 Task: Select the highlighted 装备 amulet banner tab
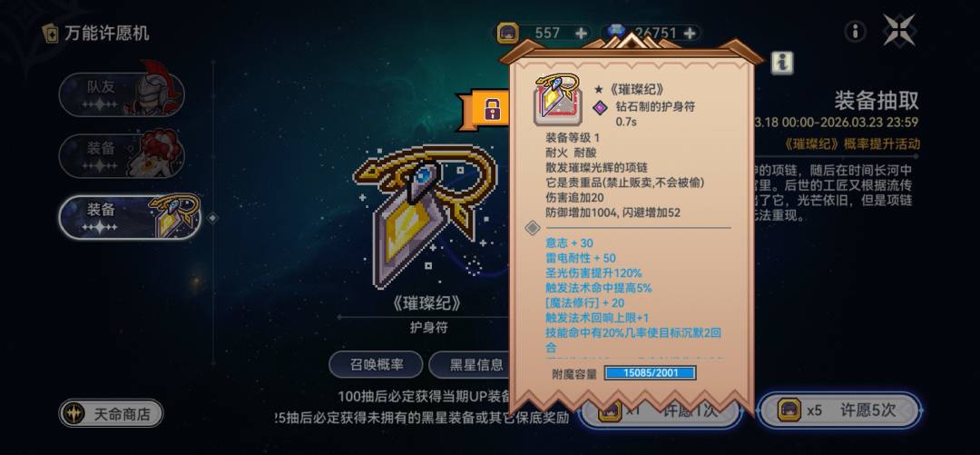[x=130, y=217]
